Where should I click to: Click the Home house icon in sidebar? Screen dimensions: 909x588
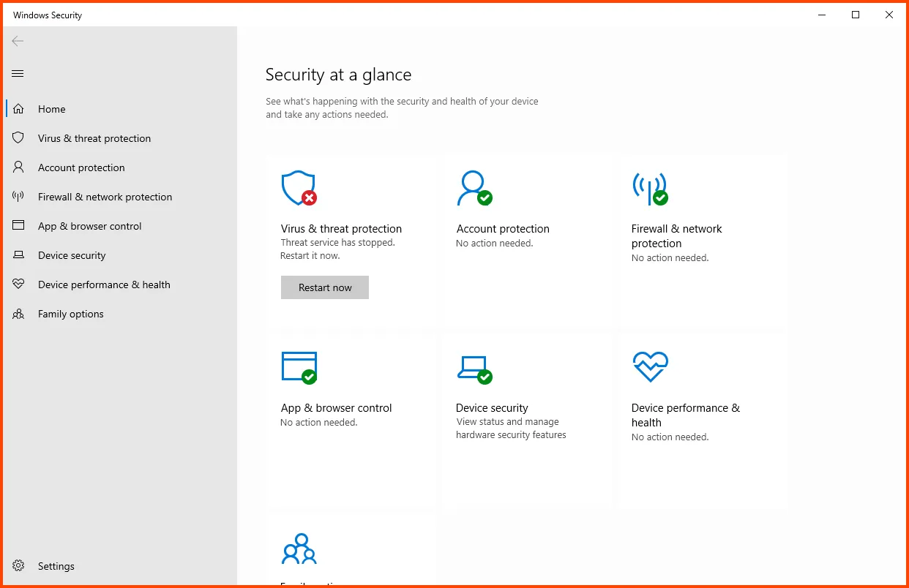pos(18,109)
